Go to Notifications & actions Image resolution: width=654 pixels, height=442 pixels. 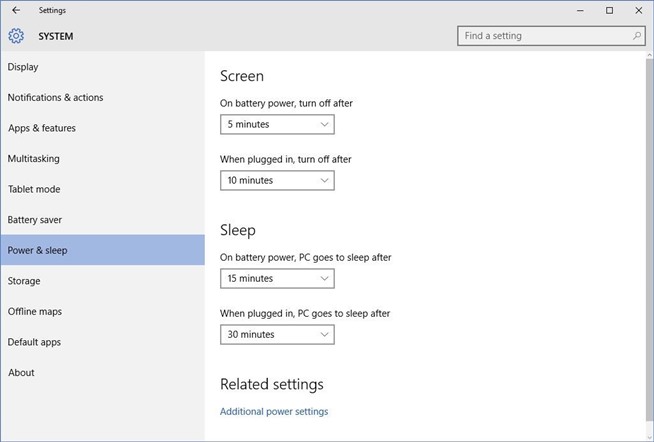pos(55,98)
